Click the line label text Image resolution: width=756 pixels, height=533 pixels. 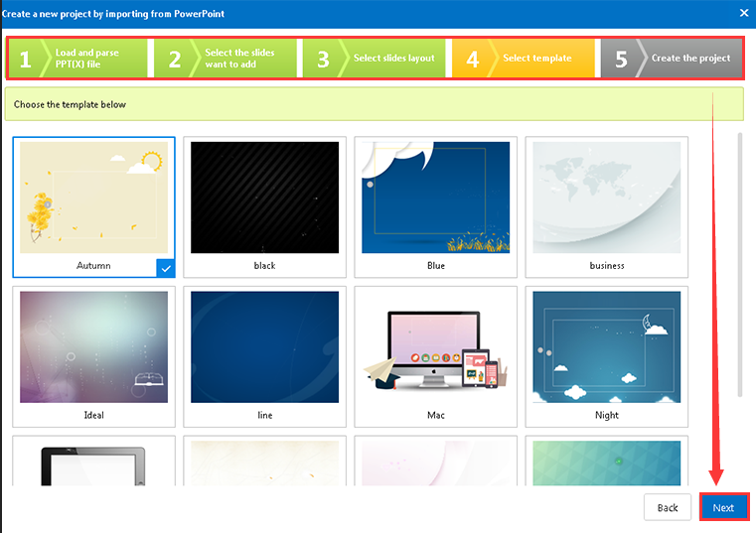(x=264, y=415)
